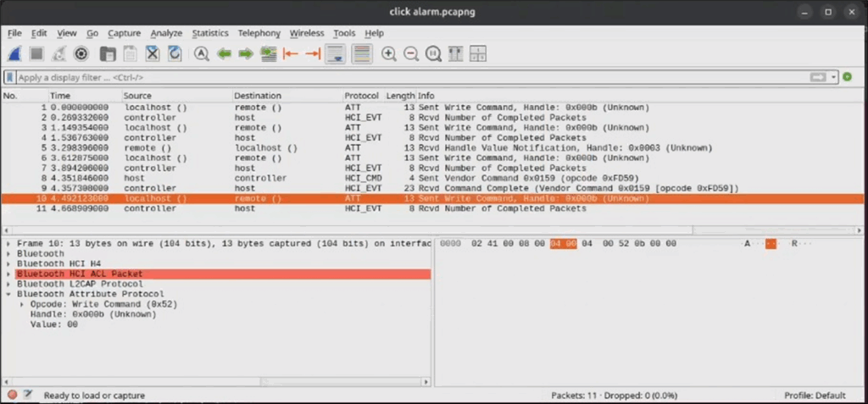Zoom out the main window text

(x=411, y=53)
